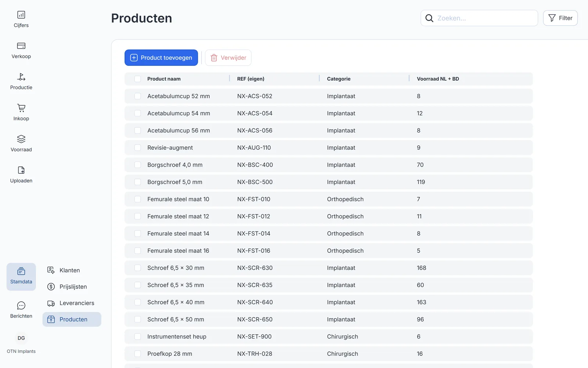Open the Cijfers dashboard icon
Viewport: 588px width, 368px height.
click(21, 15)
